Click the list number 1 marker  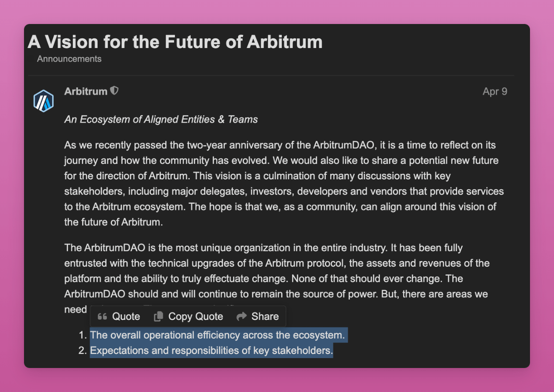(x=83, y=335)
